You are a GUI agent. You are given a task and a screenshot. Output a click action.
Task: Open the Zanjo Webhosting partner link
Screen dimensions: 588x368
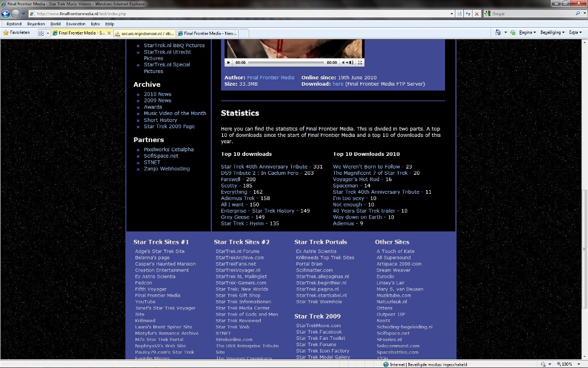coord(167,168)
